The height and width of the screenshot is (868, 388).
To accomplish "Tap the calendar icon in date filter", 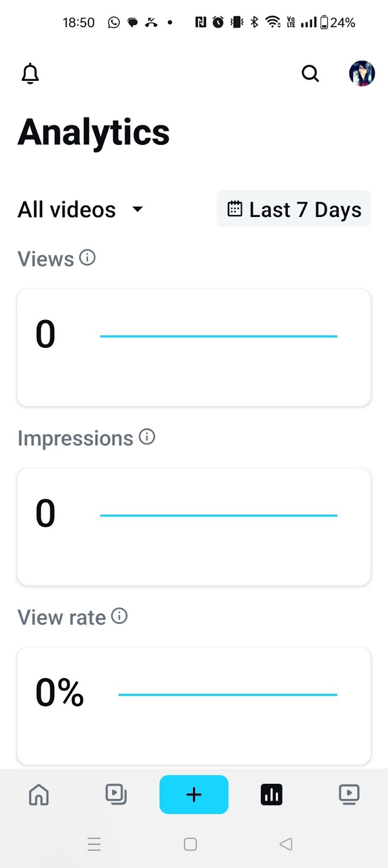I will click(x=235, y=209).
